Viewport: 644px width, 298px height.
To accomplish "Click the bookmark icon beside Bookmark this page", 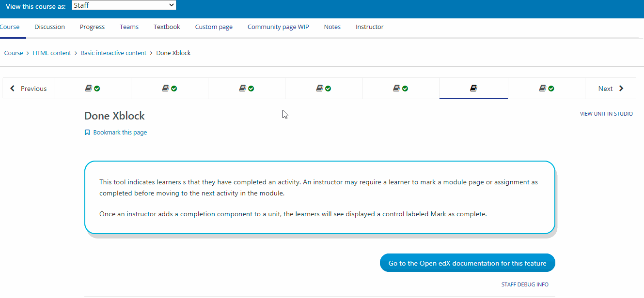I will coord(87,133).
